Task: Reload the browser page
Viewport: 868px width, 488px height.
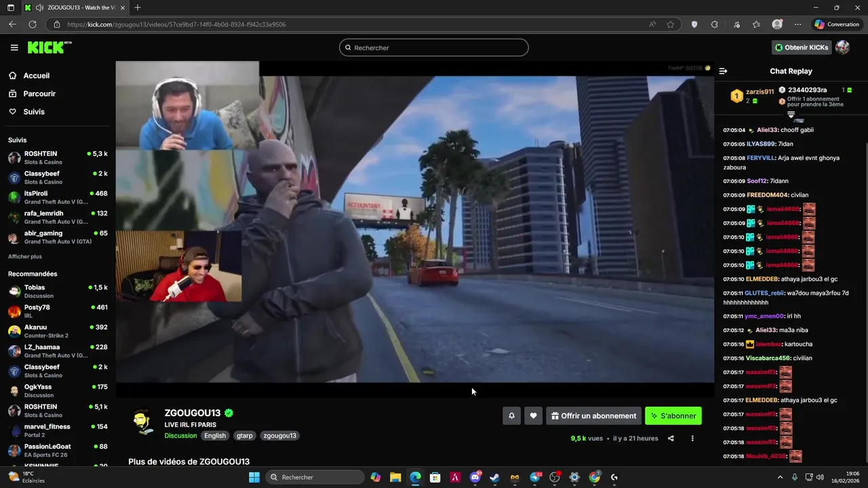Action: tap(32, 24)
